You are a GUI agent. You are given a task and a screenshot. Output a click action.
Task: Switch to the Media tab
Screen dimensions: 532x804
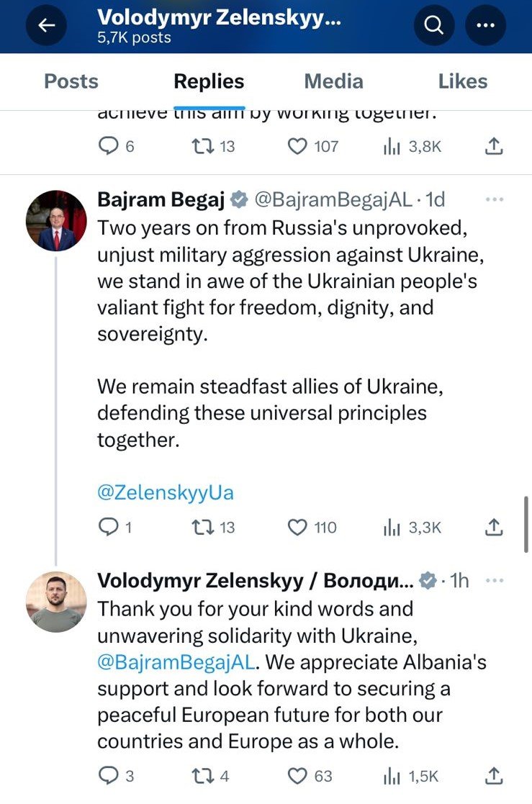pyautogui.click(x=333, y=81)
